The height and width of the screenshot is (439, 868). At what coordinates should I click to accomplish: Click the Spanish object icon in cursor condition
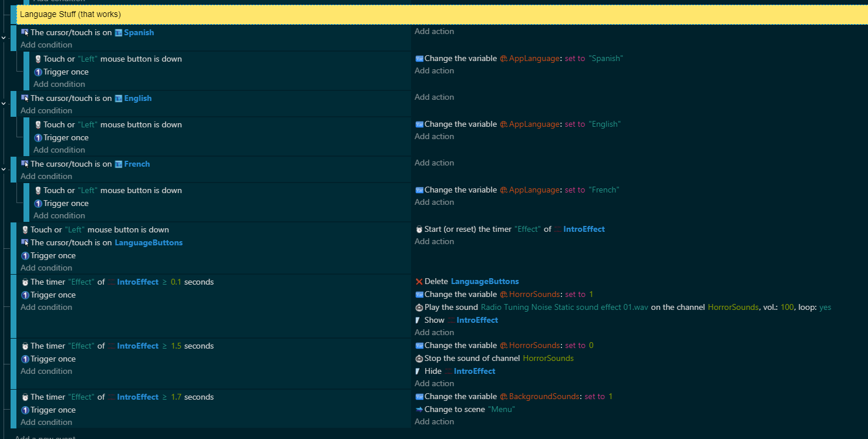(118, 33)
